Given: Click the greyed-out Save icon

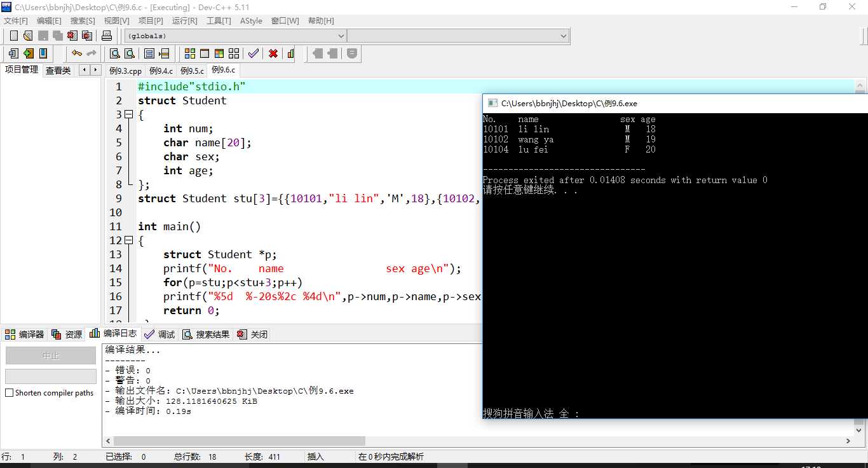Looking at the screenshot, I should pyautogui.click(x=43, y=36).
